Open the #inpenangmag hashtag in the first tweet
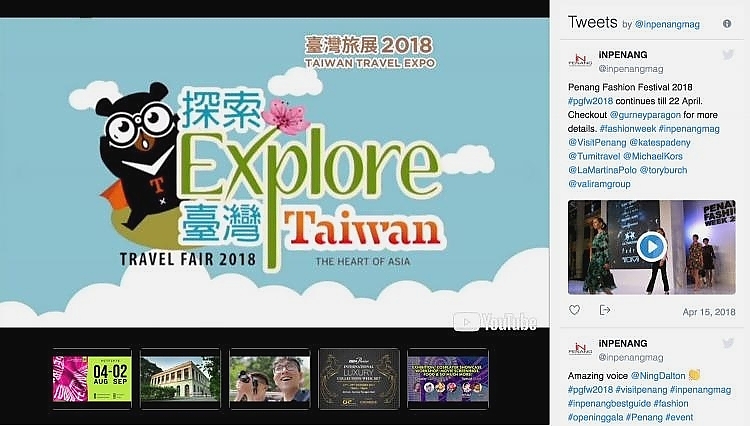Viewport: 750px width, 426px height. [x=689, y=129]
